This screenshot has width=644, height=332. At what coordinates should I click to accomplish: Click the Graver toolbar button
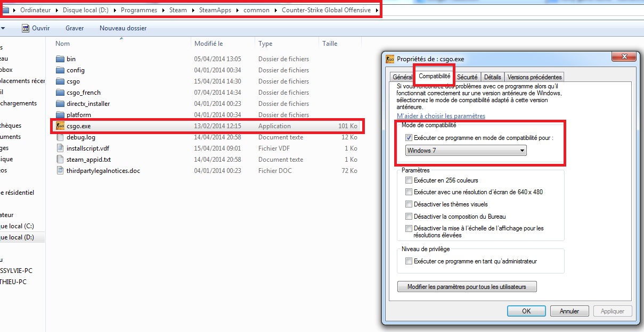pos(75,28)
